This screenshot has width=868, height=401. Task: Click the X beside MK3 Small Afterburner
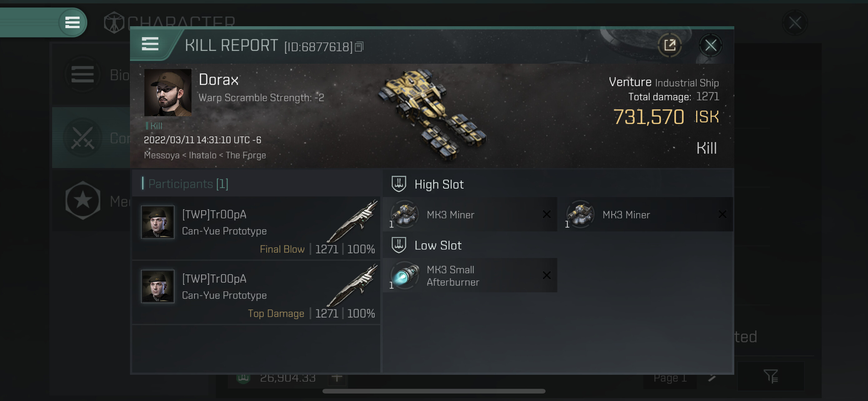coord(546,275)
